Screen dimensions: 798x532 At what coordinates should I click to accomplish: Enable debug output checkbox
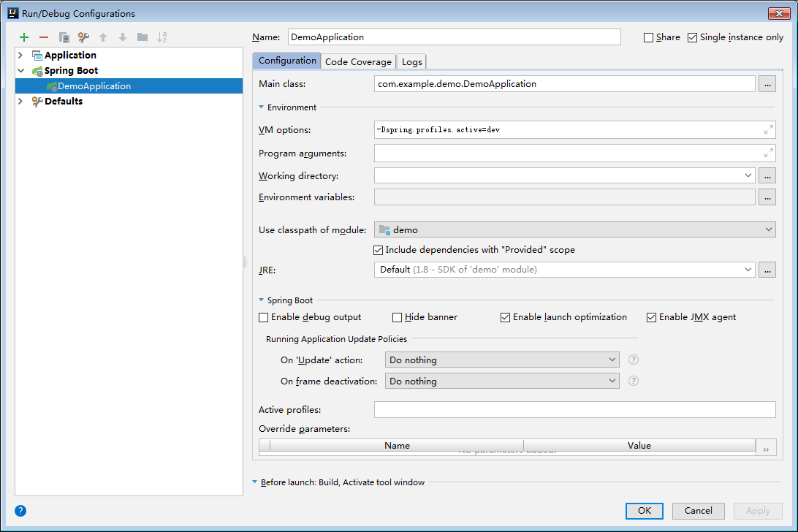[264, 317]
